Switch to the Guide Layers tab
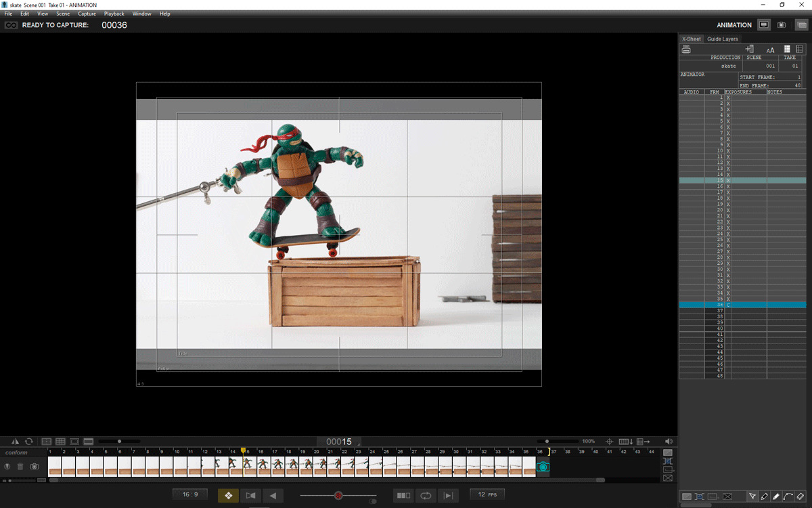This screenshot has width=812, height=508. pyautogui.click(x=723, y=39)
